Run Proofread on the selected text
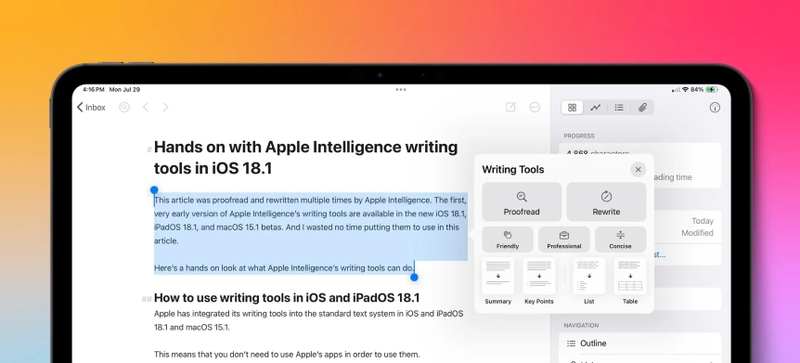The height and width of the screenshot is (363, 800). [521, 202]
